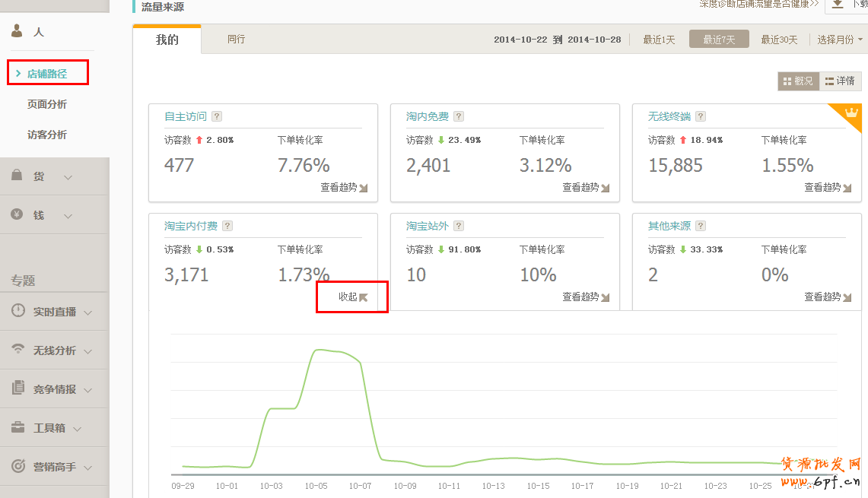Open 页面分析 in the sidebar

pos(47,104)
